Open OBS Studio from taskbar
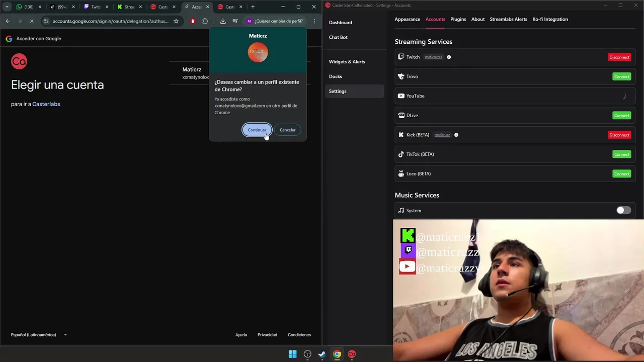Screen dimensions: 644x362 tap(307, 354)
